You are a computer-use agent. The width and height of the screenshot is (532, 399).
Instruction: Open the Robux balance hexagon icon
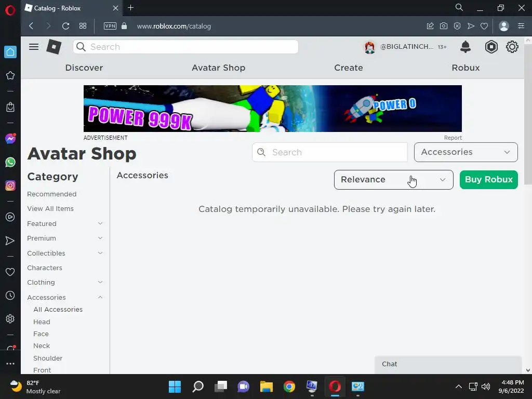click(491, 47)
